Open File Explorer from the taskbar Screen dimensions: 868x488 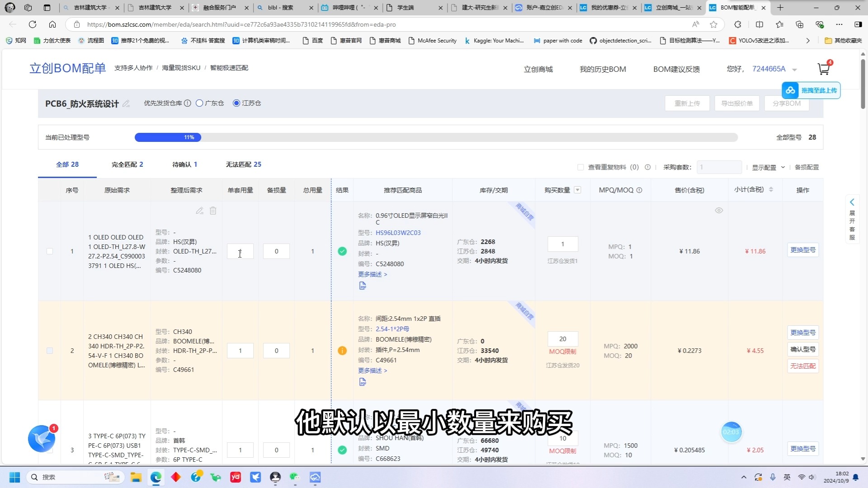pos(136,477)
